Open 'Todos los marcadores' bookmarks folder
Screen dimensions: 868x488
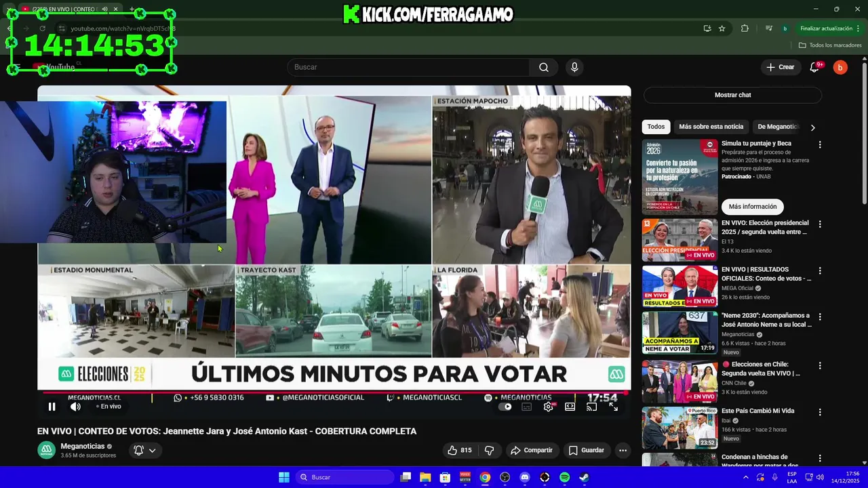click(x=830, y=45)
